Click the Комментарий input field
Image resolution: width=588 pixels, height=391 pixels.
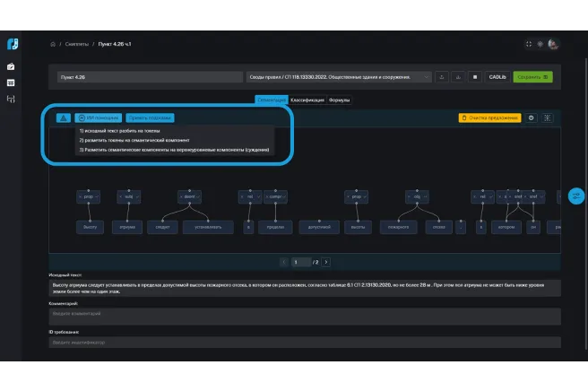point(305,314)
